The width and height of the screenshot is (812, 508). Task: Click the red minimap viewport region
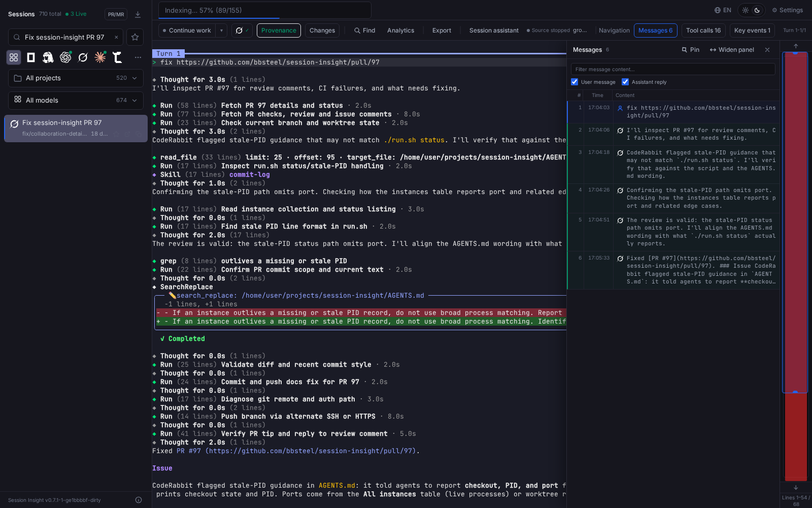[x=795, y=223]
